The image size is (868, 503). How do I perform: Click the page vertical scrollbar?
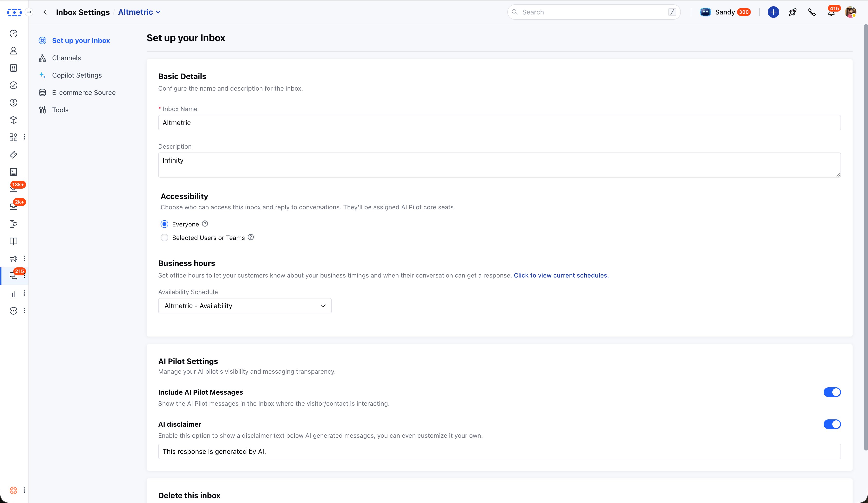click(865, 237)
